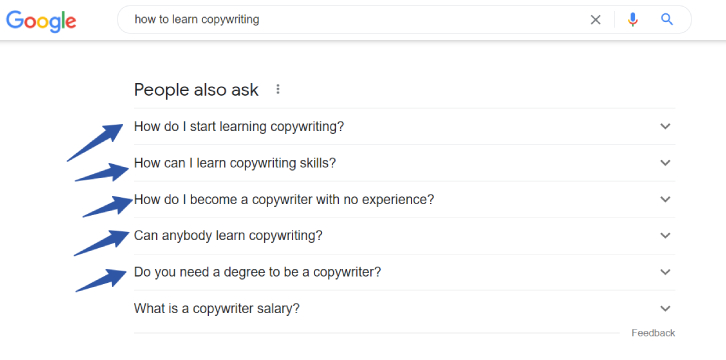Expand chevron for becoming a copywriter with no experience
This screenshot has height=360, width=726.
click(665, 199)
